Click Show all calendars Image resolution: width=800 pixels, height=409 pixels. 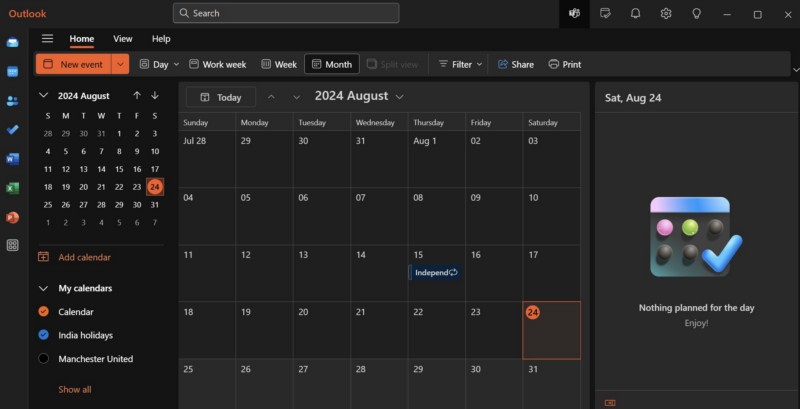coord(74,390)
